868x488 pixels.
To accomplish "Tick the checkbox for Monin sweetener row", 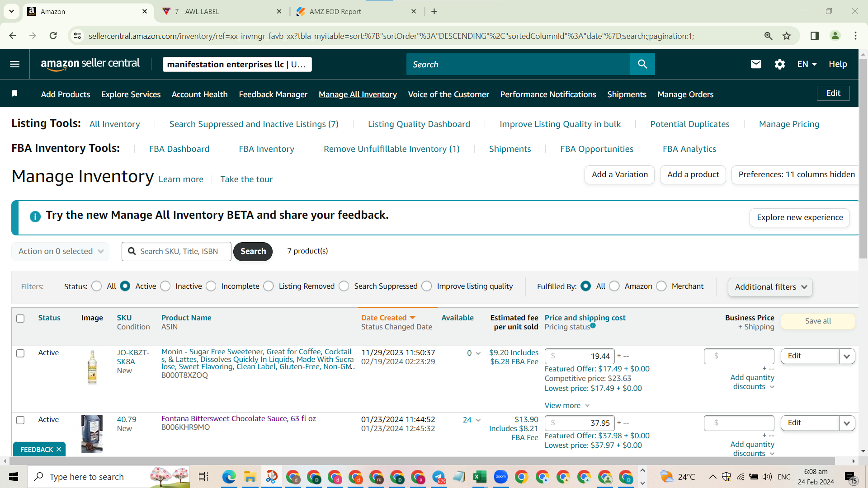I will click(20, 353).
